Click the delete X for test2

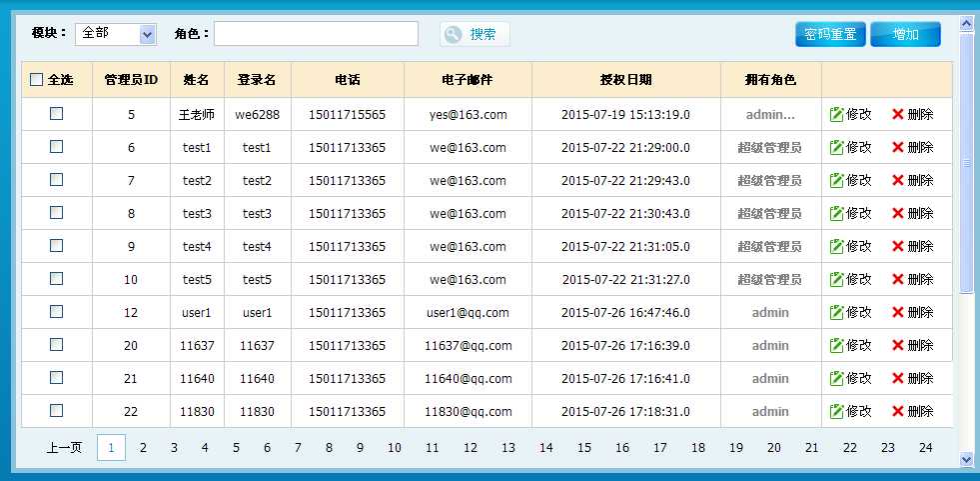[897, 180]
